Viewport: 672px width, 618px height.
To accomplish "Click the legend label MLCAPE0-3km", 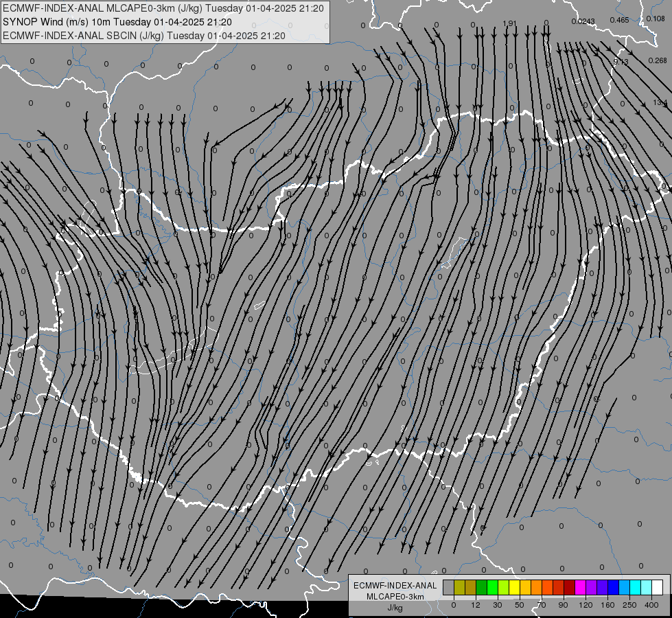I will coord(395,597).
